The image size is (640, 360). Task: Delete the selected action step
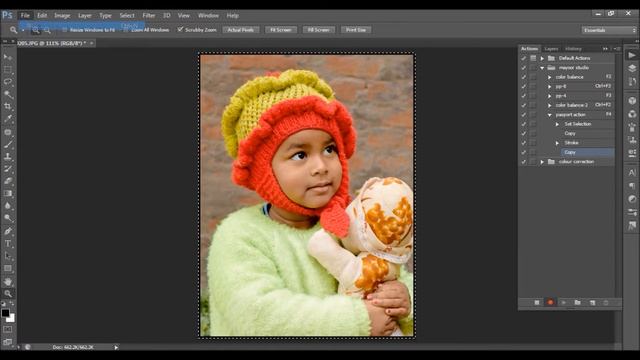tap(606, 302)
